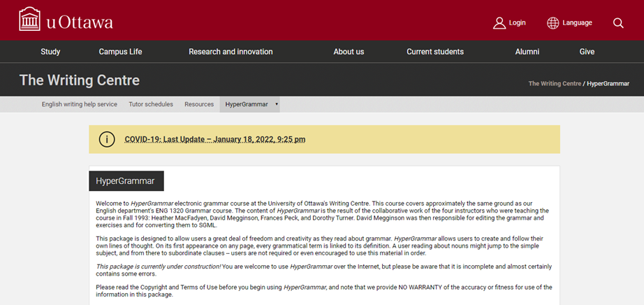Open English writing help service tab

80,104
